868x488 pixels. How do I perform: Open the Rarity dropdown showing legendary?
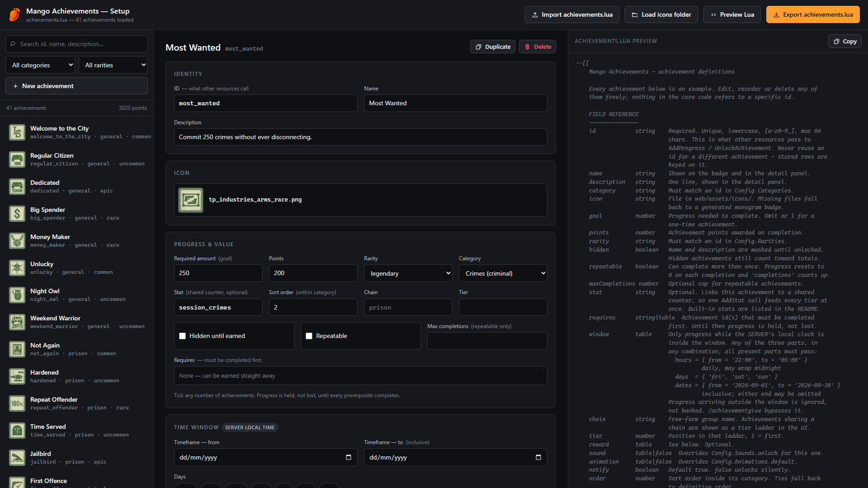(408, 273)
